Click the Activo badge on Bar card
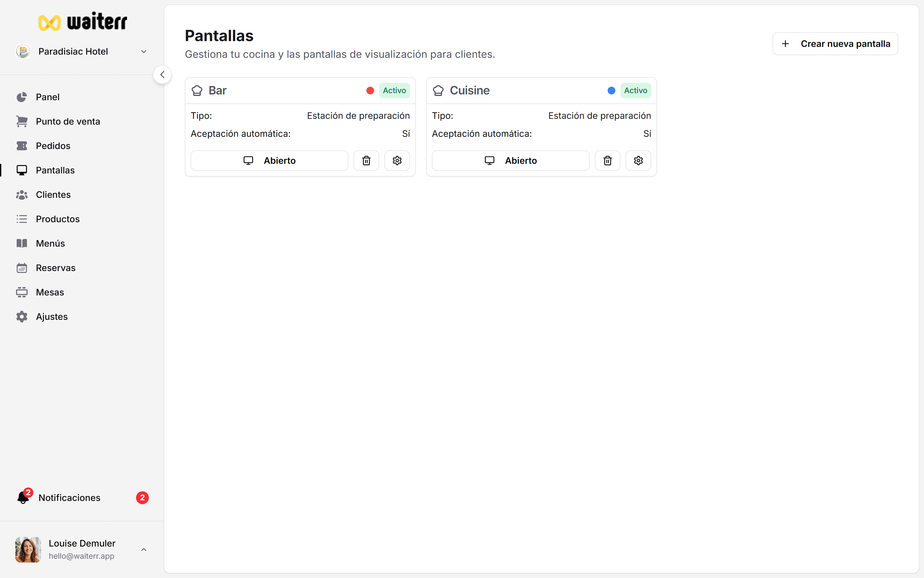 click(394, 91)
